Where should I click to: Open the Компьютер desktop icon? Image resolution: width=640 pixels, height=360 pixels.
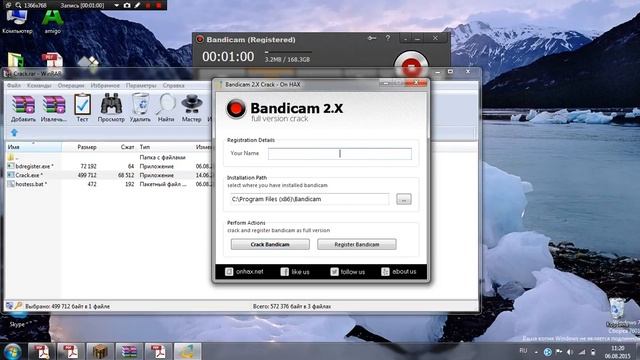coord(17,21)
